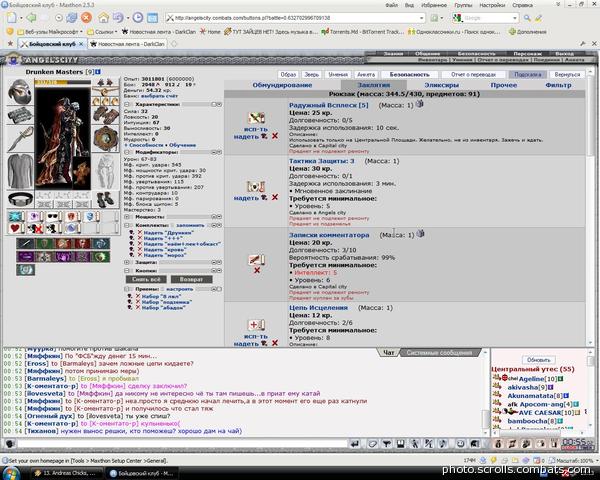Open Бойцовский клуб window in Windows taskbar
Screen dimensions: 600x480
pos(141,473)
